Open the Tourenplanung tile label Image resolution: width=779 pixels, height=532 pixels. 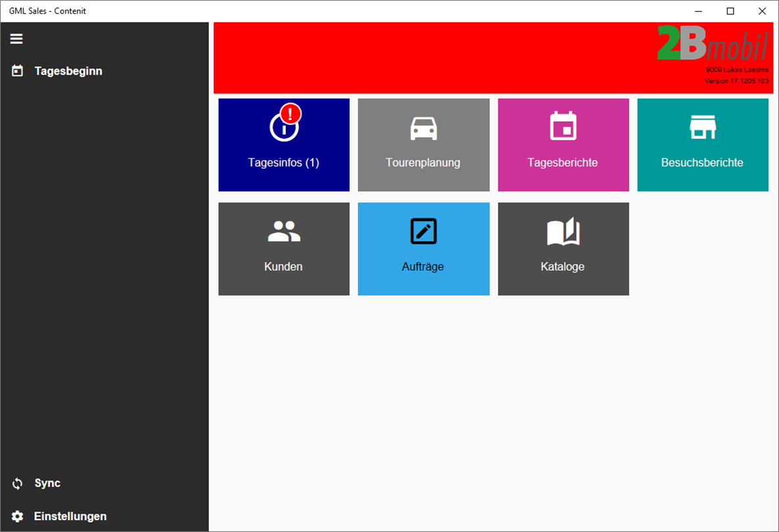[x=423, y=163]
